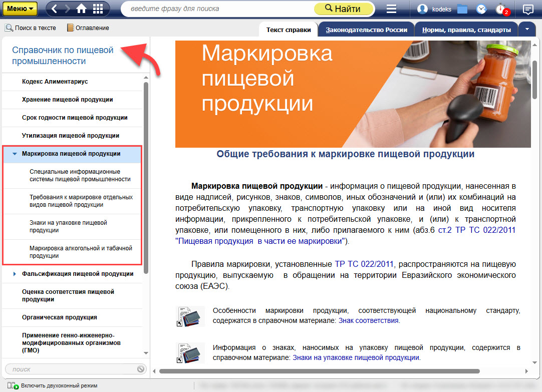Expand Фальсификация пищевой продукции tree item
542x392 pixels.
pyautogui.click(x=15, y=274)
